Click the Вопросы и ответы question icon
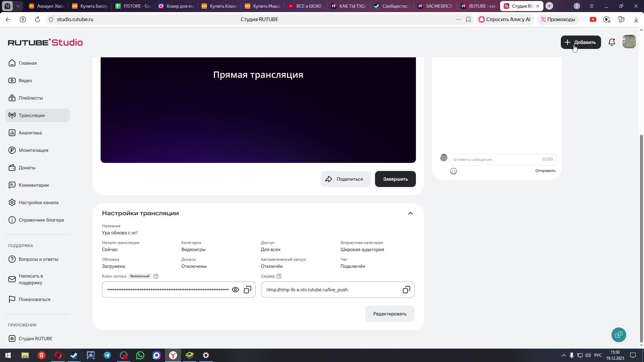The image size is (644, 362). click(12, 259)
